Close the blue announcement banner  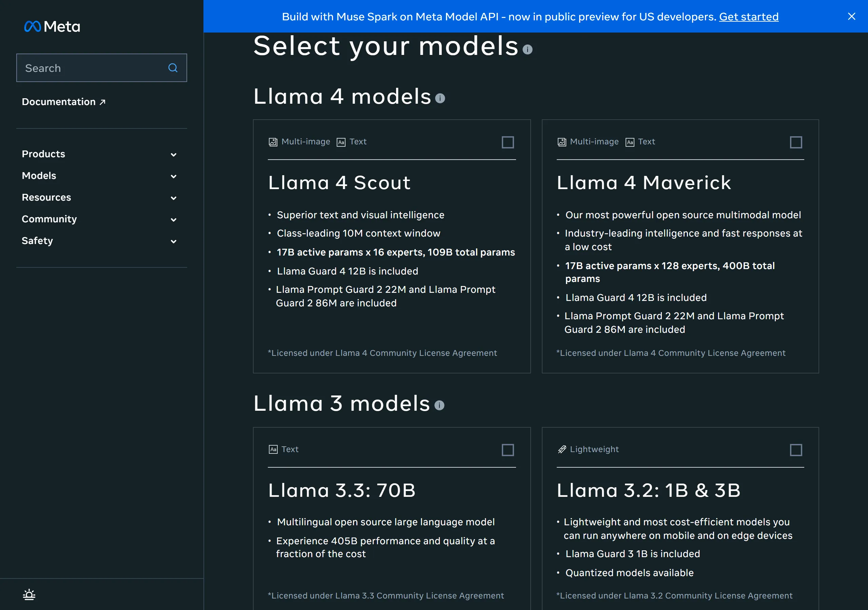[x=851, y=16]
